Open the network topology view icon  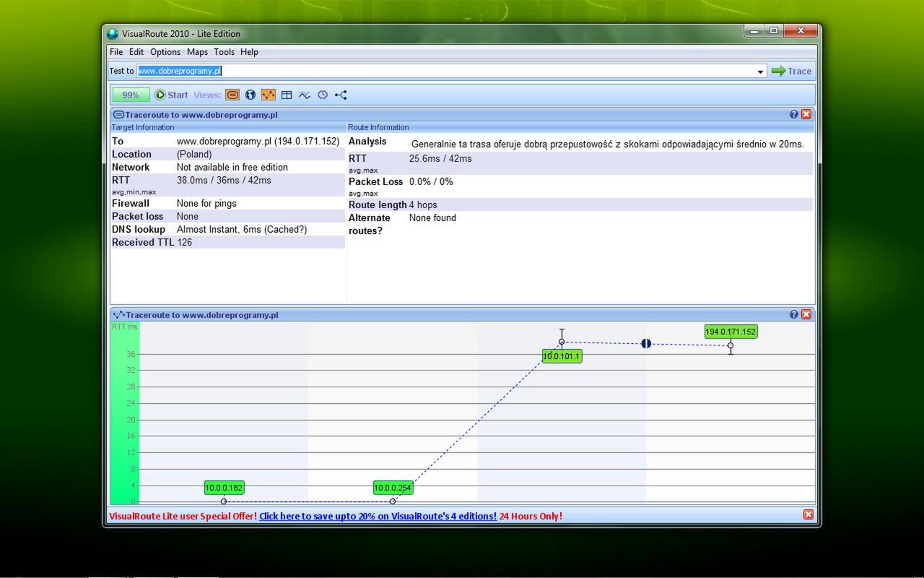tap(341, 95)
